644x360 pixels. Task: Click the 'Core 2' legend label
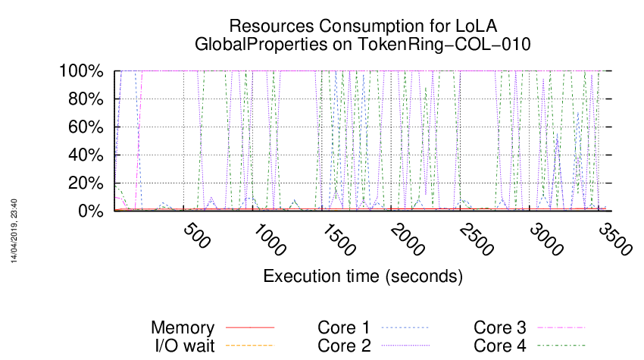[x=344, y=346]
